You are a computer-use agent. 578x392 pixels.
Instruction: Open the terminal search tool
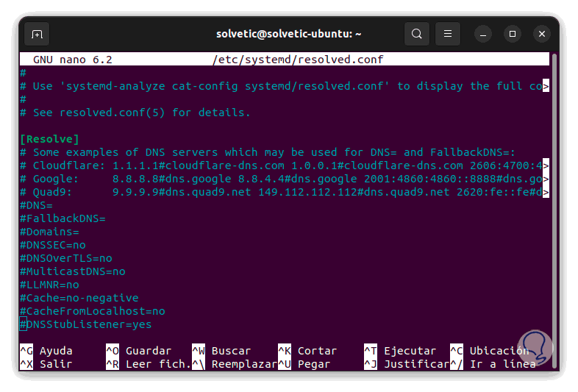coord(416,34)
